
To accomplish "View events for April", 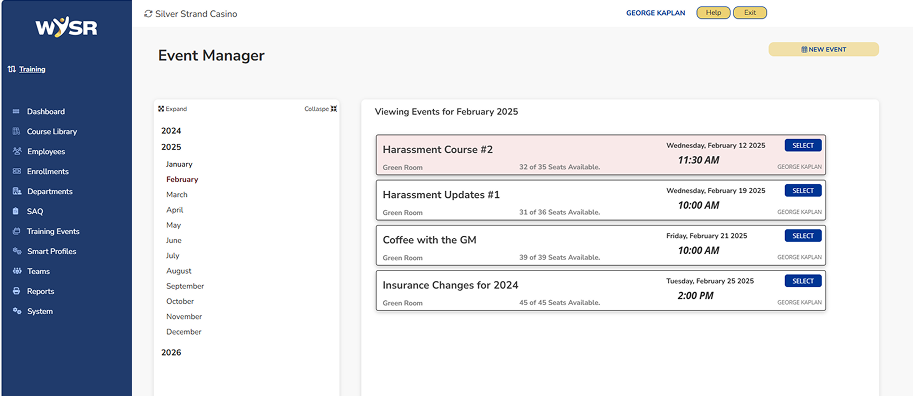I will click(x=175, y=210).
